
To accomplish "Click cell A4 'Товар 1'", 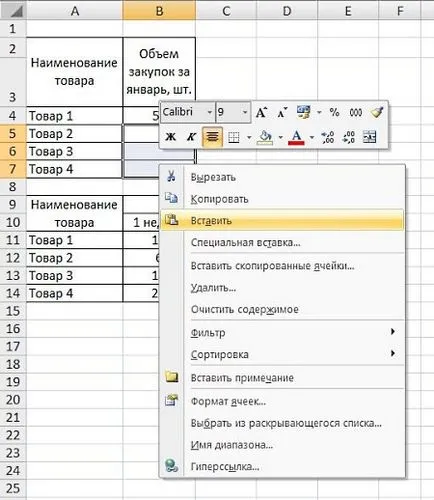I will [75, 116].
